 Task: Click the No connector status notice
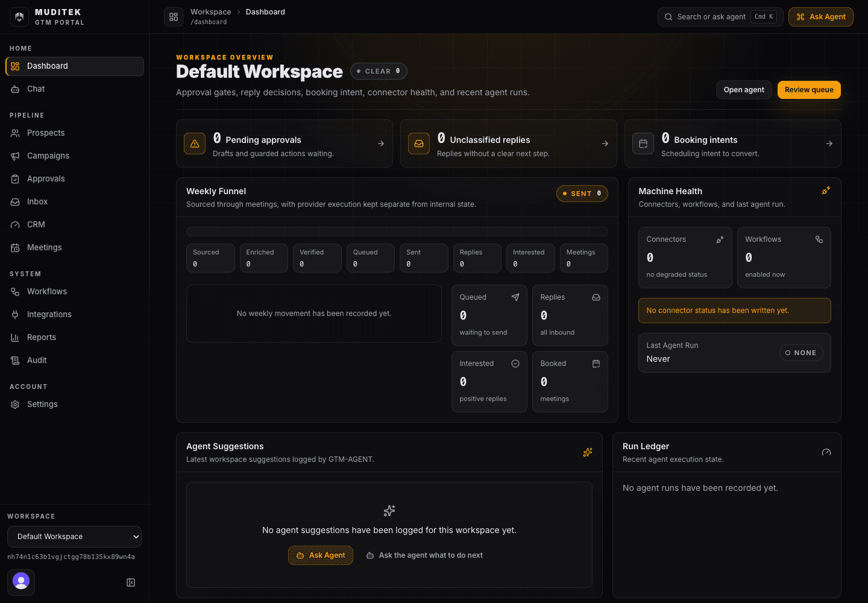coord(735,311)
